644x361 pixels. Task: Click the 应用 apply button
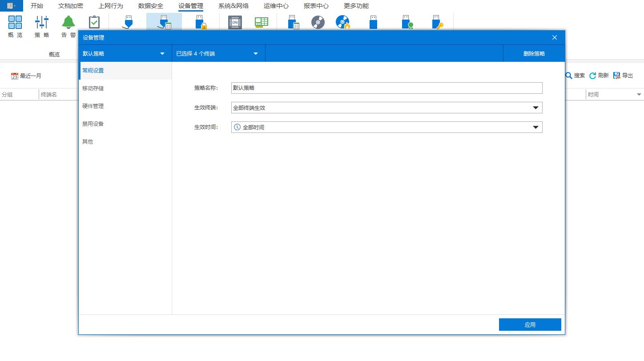pyautogui.click(x=530, y=325)
